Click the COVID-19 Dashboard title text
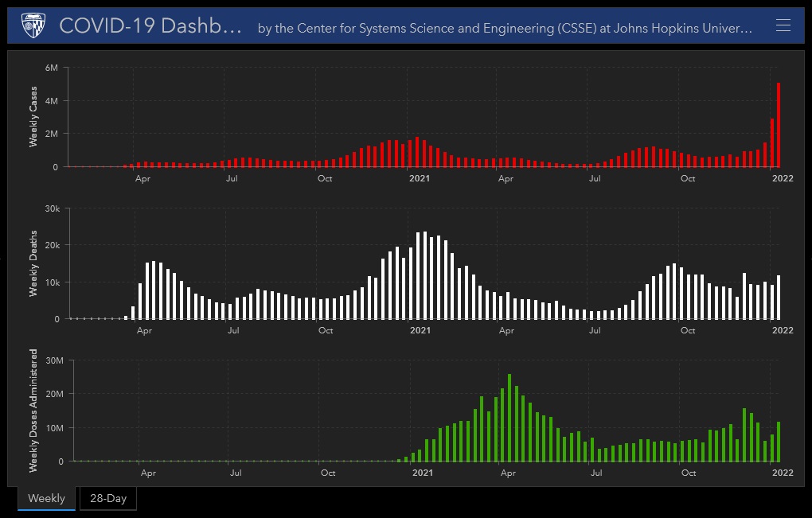Image resolution: width=812 pixels, height=518 pixels. click(150, 26)
